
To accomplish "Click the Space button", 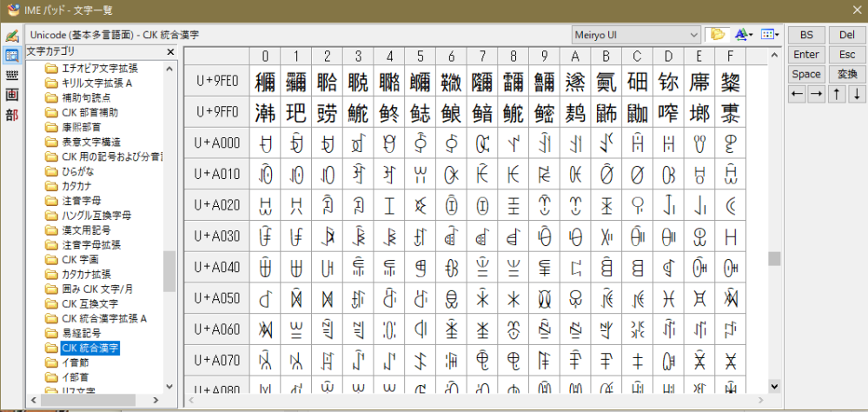I will (x=806, y=74).
